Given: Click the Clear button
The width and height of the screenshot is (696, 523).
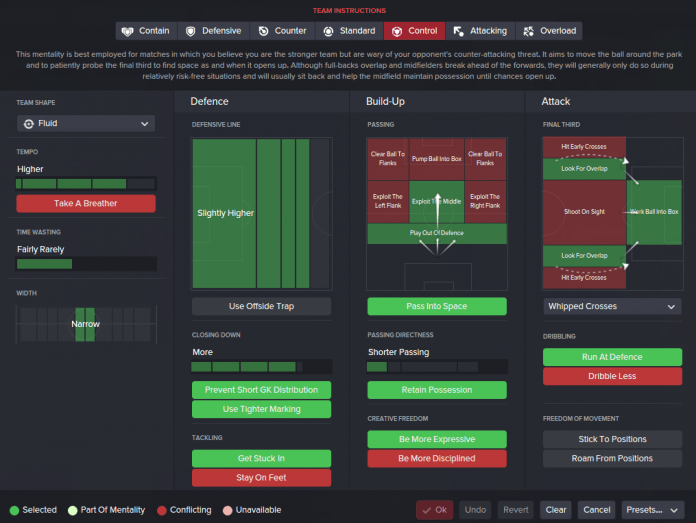Looking at the screenshot, I should pyautogui.click(x=556, y=510).
